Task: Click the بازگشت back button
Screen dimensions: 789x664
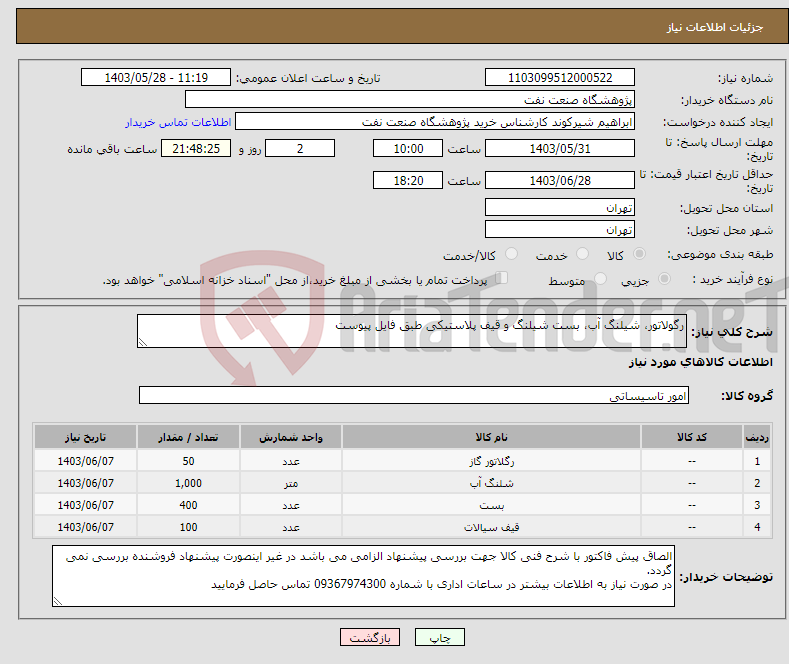Action: (x=370, y=637)
